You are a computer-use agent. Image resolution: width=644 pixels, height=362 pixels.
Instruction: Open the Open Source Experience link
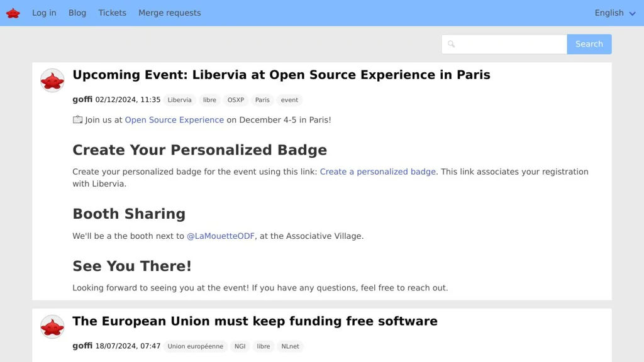(174, 120)
